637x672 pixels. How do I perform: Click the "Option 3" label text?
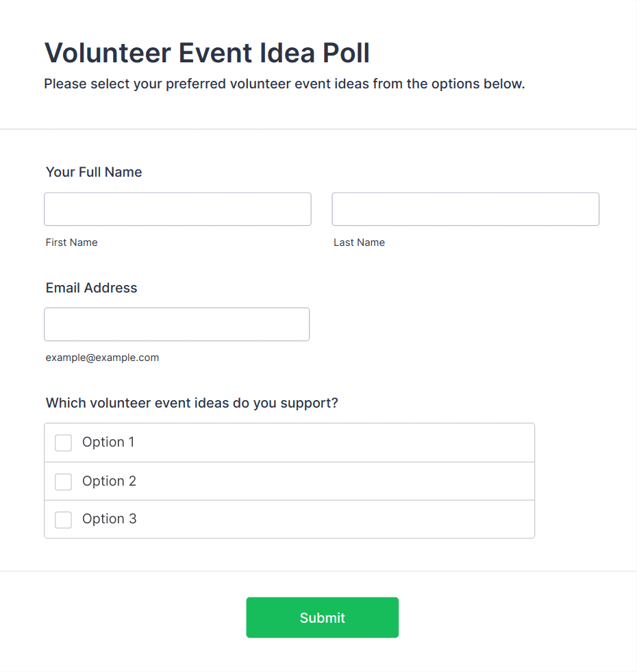tap(109, 519)
